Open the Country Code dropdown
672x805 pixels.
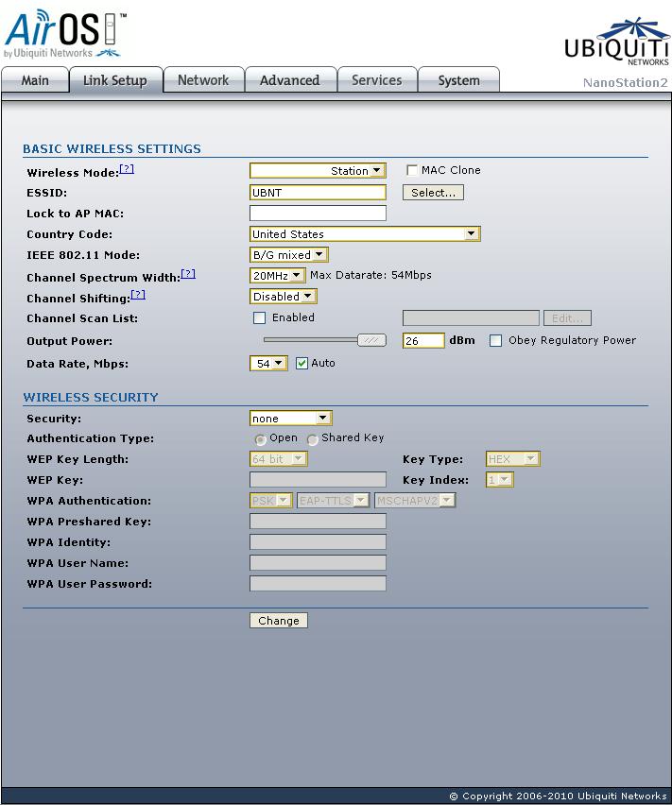pyautogui.click(x=365, y=234)
